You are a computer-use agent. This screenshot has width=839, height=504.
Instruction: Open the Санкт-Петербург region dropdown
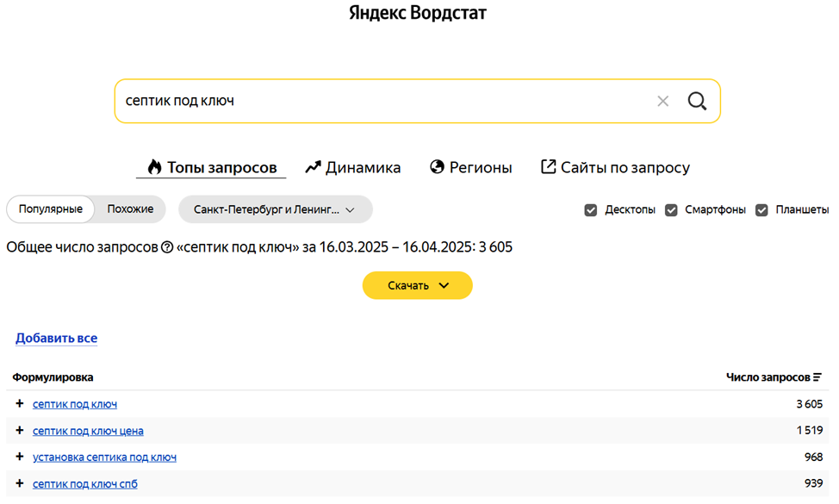pyautogui.click(x=275, y=209)
